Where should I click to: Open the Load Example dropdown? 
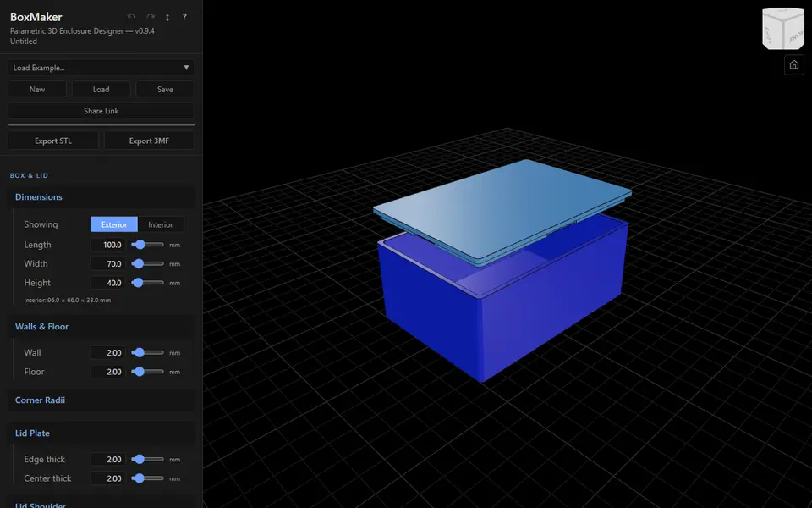(x=101, y=68)
